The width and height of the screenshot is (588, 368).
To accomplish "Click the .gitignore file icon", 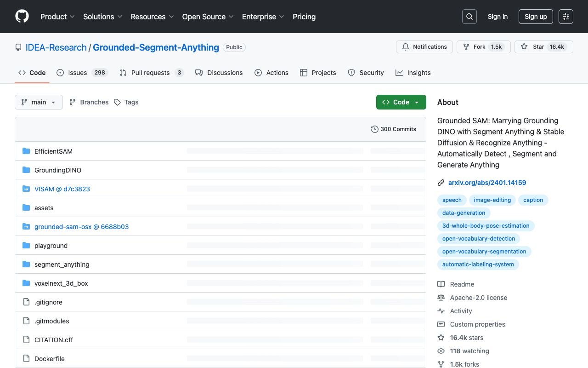I will [26, 302].
